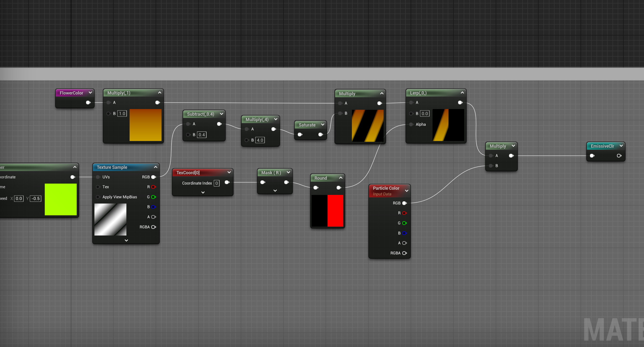This screenshot has height=347, width=644.
Task: Click Texture Sample green G output pin
Action: (x=154, y=197)
